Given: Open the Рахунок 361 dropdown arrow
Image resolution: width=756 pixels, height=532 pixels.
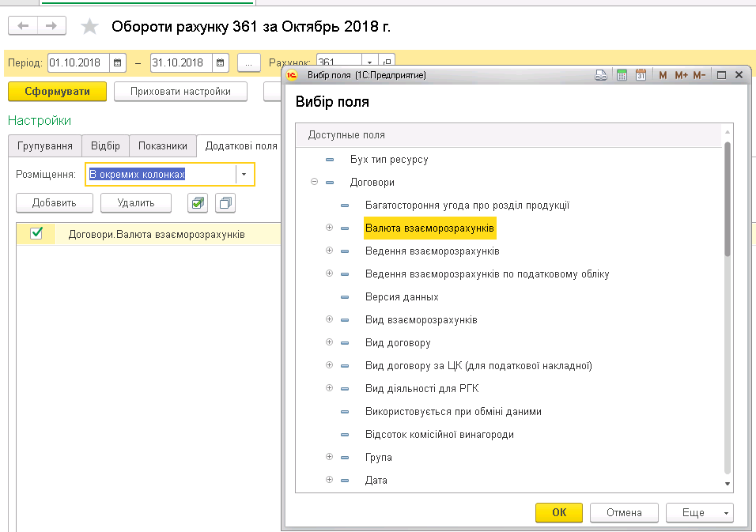Looking at the screenshot, I should tap(370, 62).
